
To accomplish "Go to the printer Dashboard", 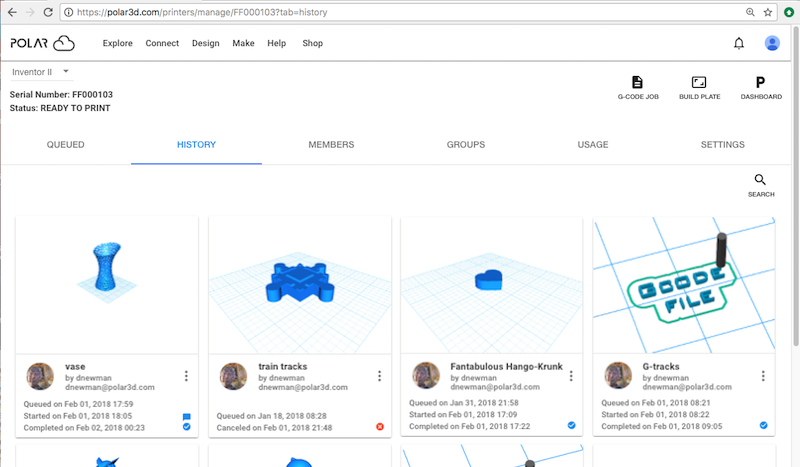I will click(x=761, y=87).
